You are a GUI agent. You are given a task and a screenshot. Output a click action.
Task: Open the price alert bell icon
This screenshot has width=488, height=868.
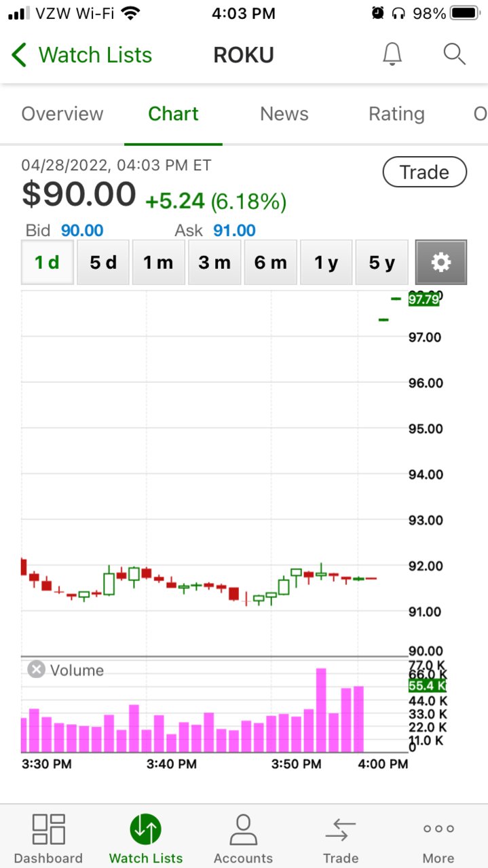point(392,54)
